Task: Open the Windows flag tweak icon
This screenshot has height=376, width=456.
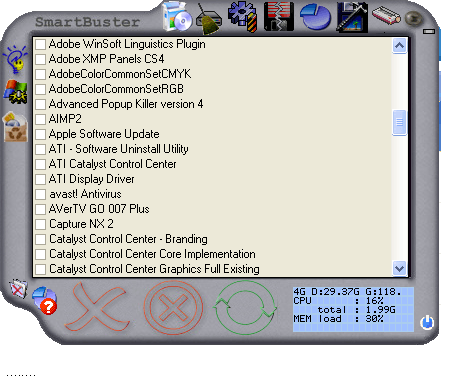Action: pos(15,92)
